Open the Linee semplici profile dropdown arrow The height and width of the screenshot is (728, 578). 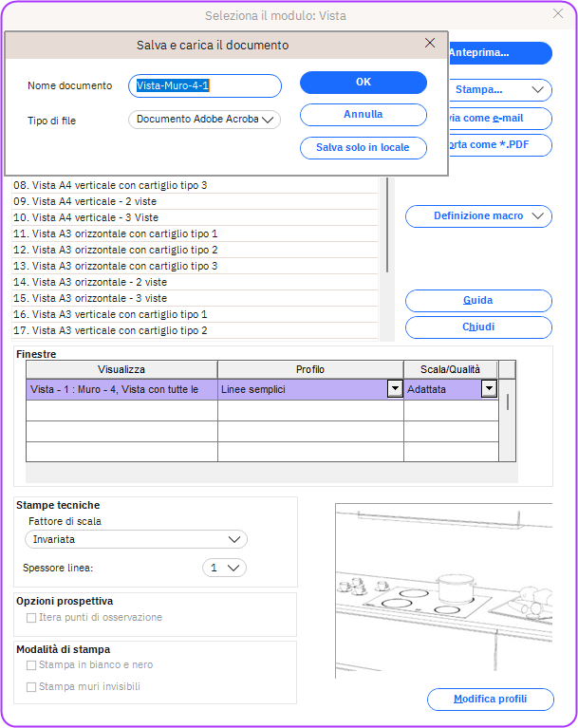(x=394, y=389)
